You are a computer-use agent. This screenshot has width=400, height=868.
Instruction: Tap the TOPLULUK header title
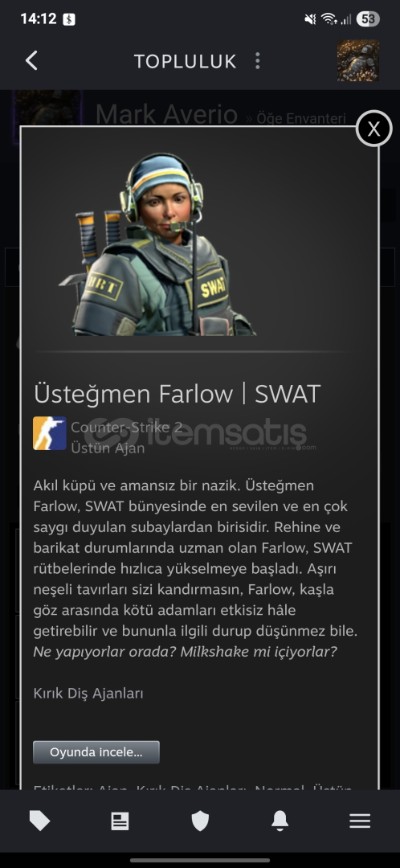click(x=186, y=61)
